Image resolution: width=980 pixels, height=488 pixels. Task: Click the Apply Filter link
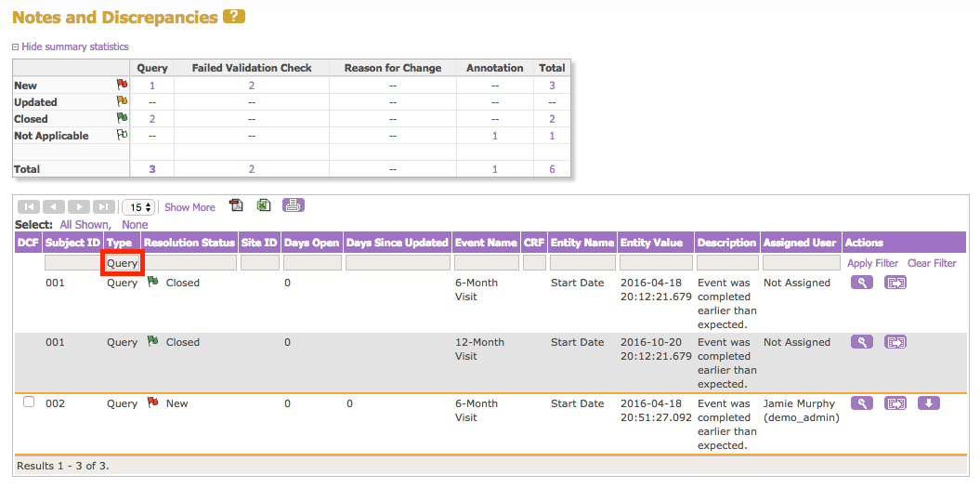872,263
